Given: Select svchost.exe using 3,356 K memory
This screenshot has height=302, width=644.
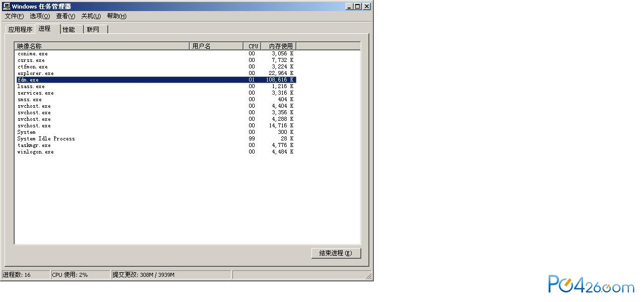Looking at the screenshot, I should click(156, 113).
